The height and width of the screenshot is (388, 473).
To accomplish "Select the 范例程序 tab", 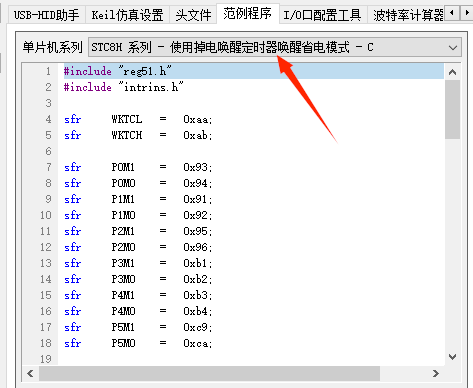I will tap(248, 14).
